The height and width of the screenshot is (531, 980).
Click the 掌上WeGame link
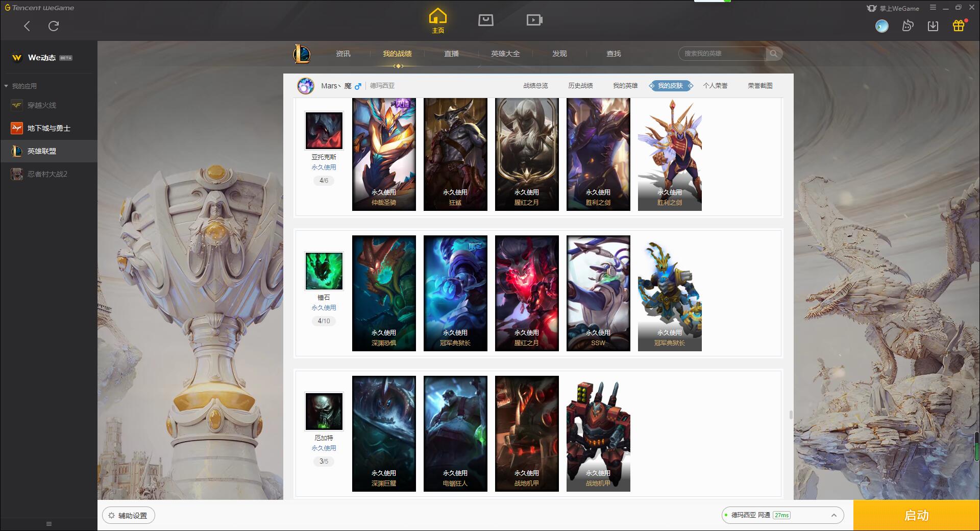point(893,8)
